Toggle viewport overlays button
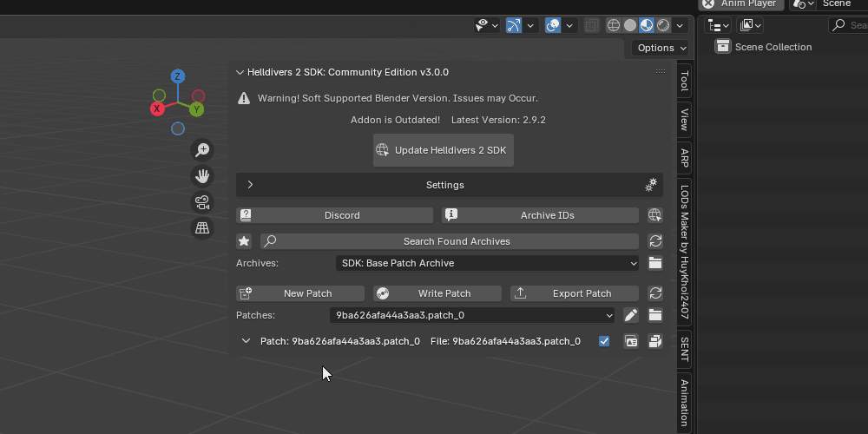 553,25
